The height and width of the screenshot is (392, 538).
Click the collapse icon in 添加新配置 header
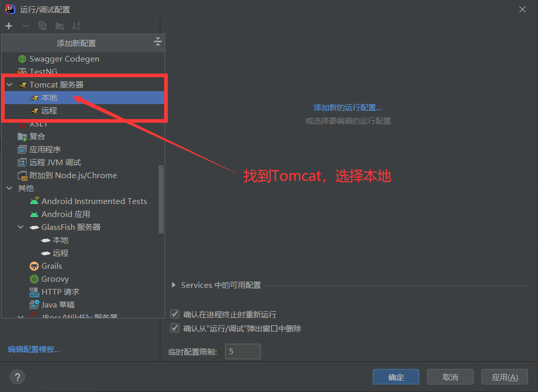157,42
